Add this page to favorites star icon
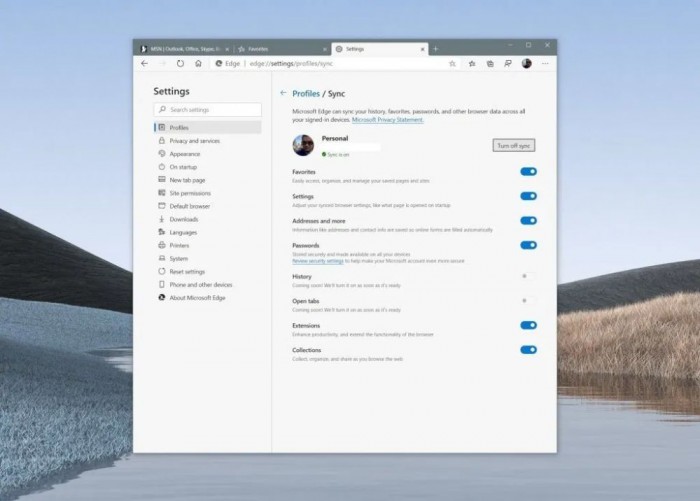 point(453,63)
